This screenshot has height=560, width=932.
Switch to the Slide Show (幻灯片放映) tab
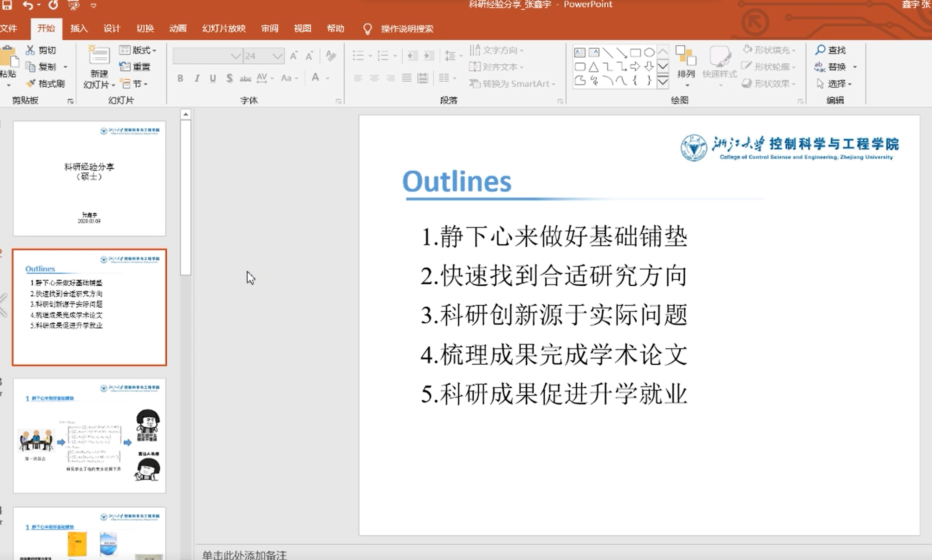pos(224,29)
